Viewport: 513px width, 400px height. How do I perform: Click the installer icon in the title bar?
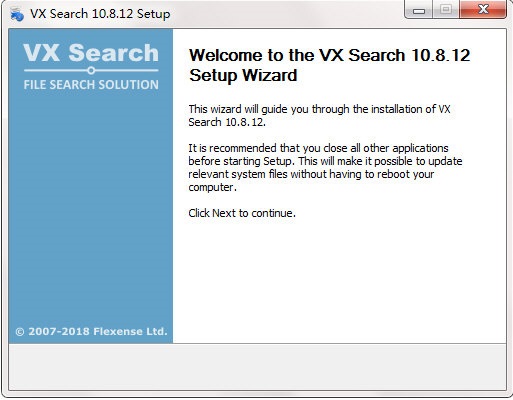click(17, 14)
